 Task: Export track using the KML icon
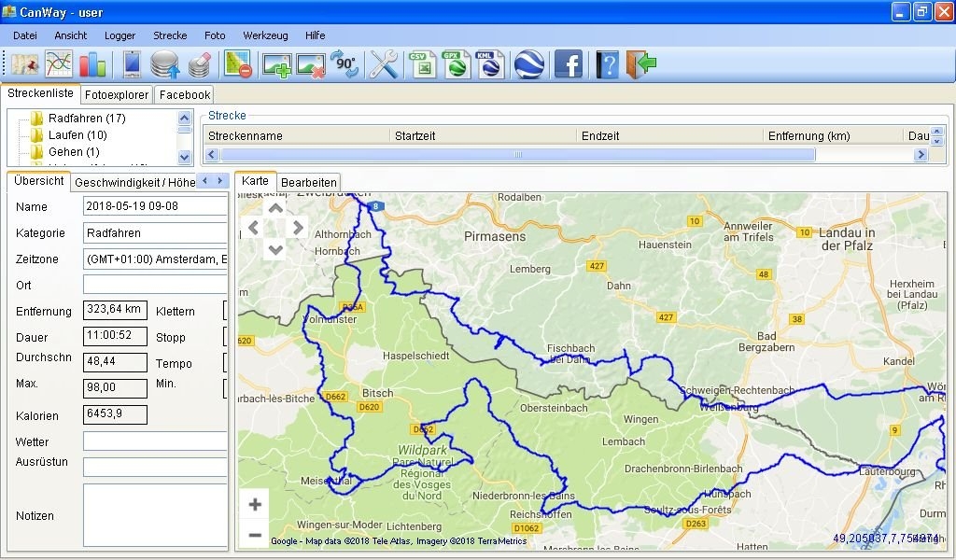(x=490, y=64)
